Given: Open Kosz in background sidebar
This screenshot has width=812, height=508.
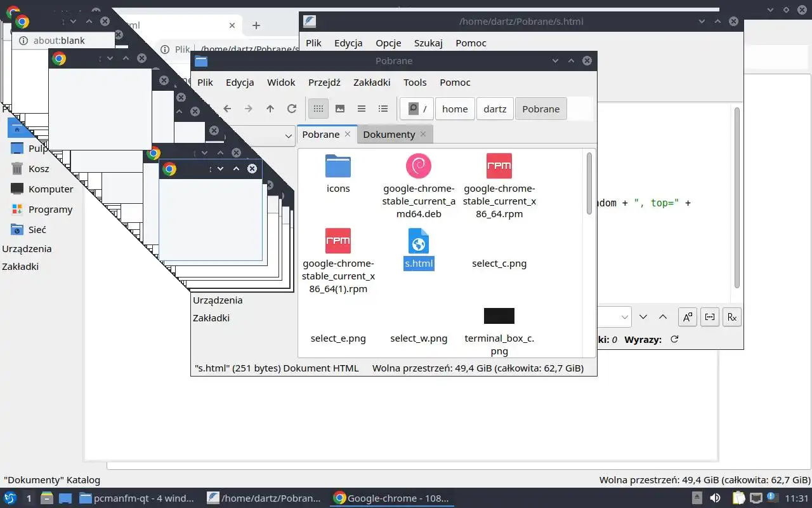Looking at the screenshot, I should (39, 169).
